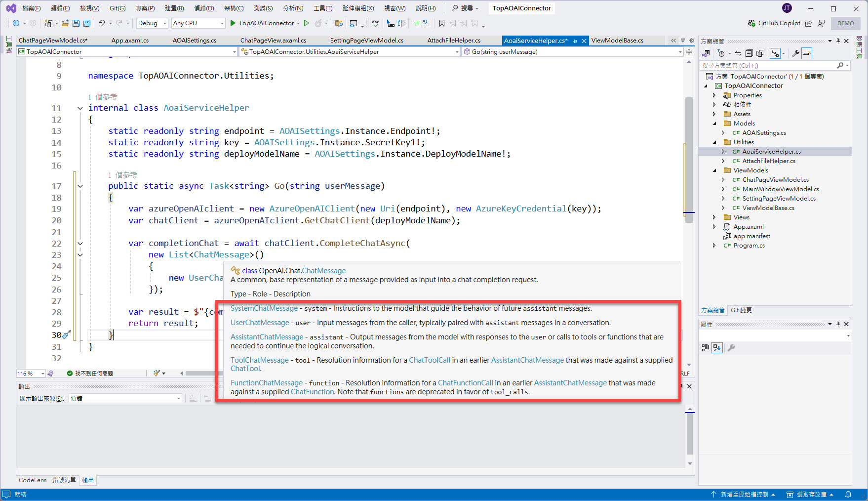Open the 偵錯(D) menu

click(204, 8)
